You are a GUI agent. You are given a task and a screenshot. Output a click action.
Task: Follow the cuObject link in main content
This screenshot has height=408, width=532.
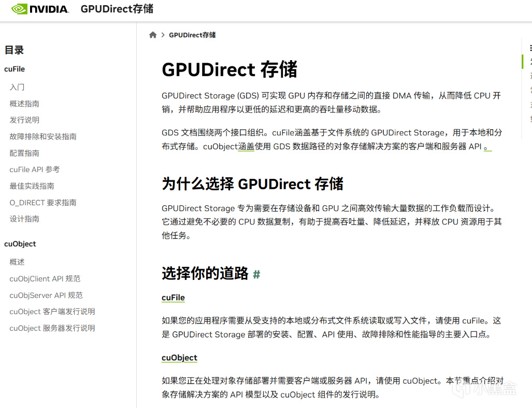[179, 358]
